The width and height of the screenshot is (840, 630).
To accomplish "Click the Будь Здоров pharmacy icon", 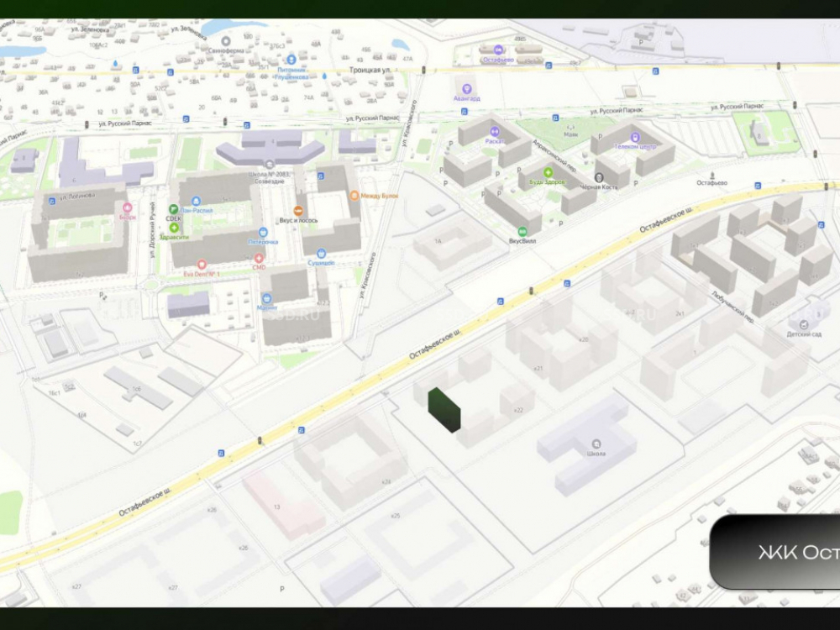I will pos(548,172).
